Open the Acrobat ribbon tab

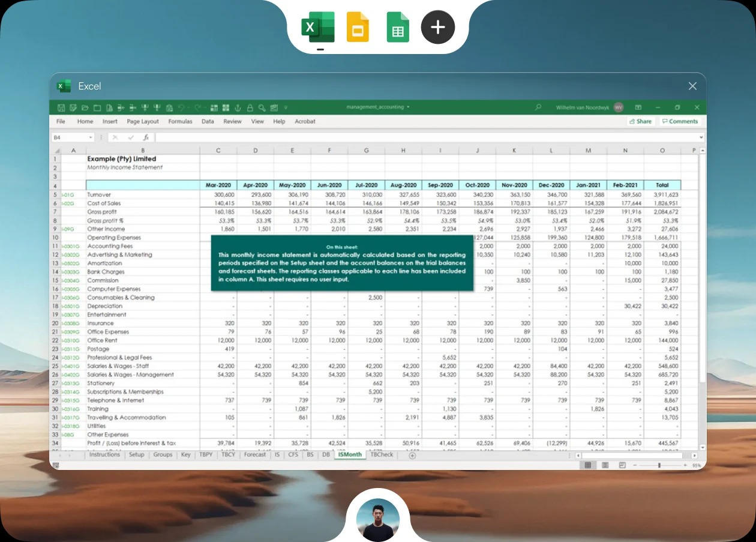305,121
